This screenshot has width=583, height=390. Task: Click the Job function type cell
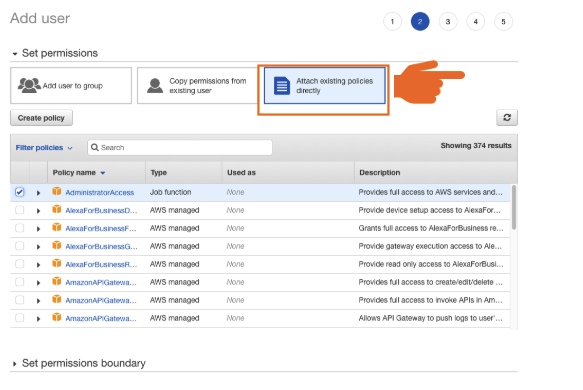pos(171,192)
